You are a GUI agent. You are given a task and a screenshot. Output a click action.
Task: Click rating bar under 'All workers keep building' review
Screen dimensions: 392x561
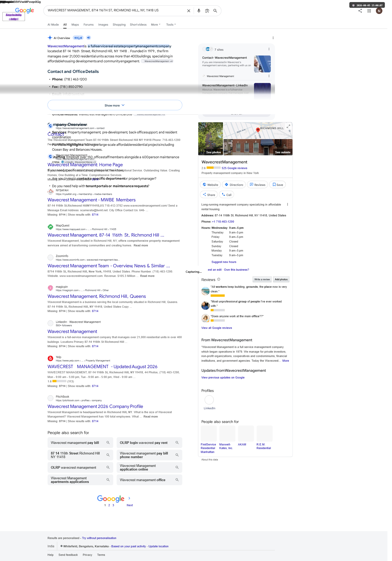tap(218, 295)
